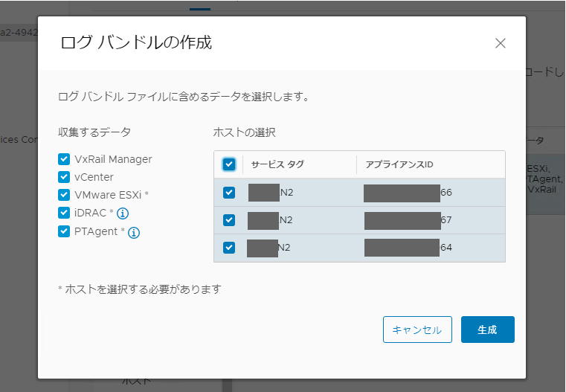
Task: Disable the iDRAC data checkbox
Action: point(64,213)
